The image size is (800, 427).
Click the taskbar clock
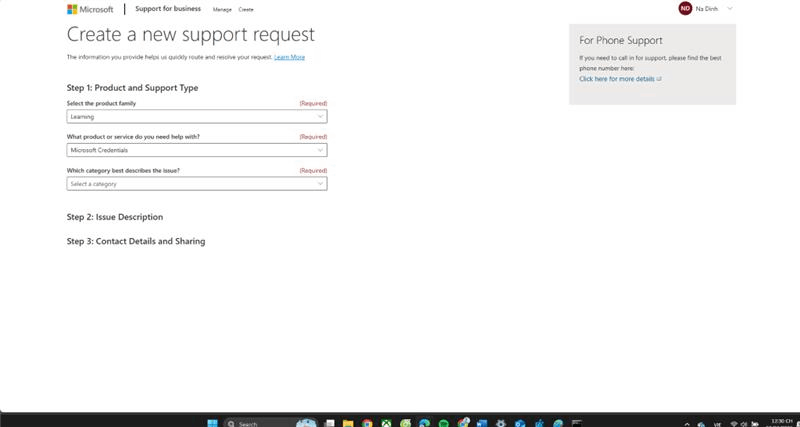click(779, 423)
